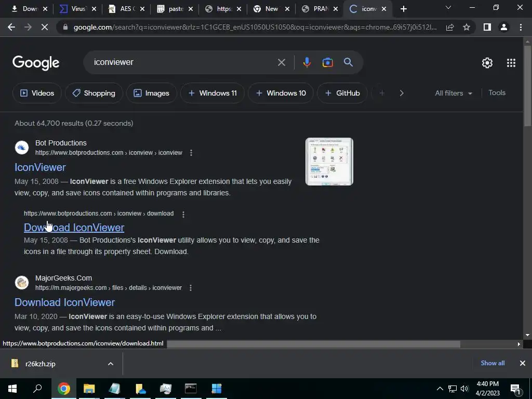
Task: Bookmark this page with the star icon
Action: tap(467, 27)
